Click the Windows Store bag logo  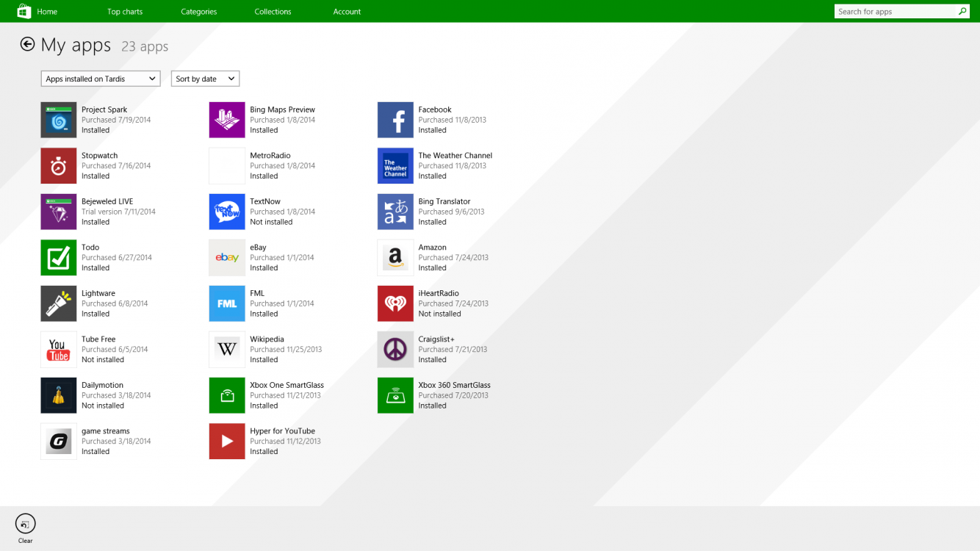(x=24, y=11)
